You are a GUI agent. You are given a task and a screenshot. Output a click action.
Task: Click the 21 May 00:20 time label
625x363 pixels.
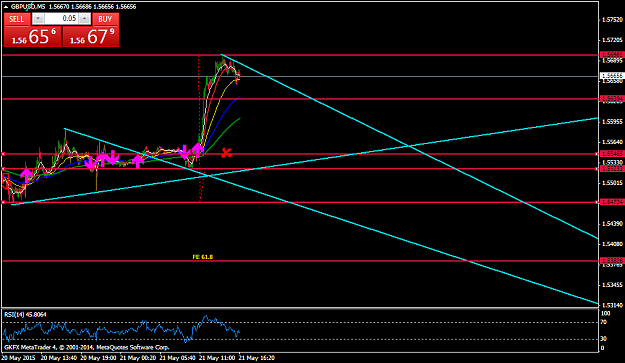[138, 358]
